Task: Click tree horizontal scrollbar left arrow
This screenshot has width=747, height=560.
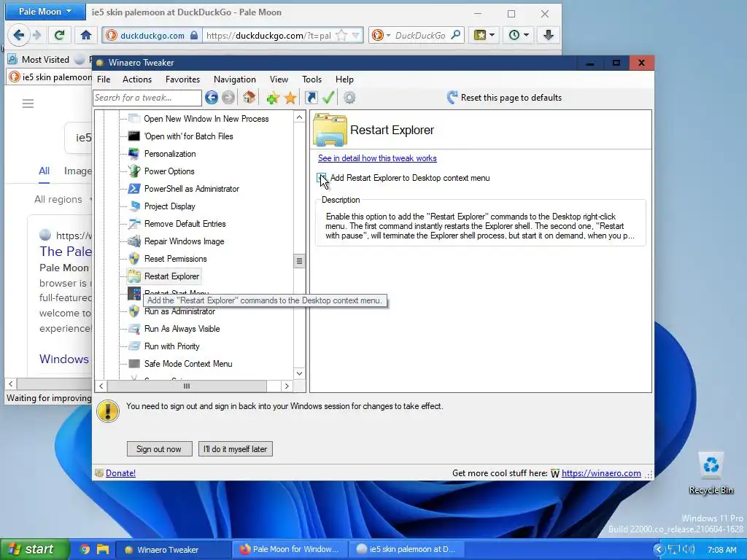Action: [101, 386]
